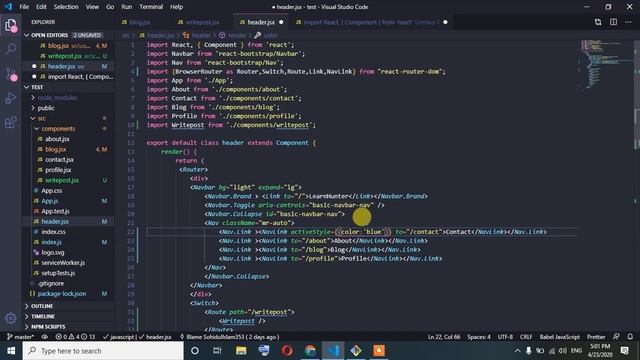The image size is (640, 360).
Task: Open App.css in the file tree
Action: [x=51, y=191]
